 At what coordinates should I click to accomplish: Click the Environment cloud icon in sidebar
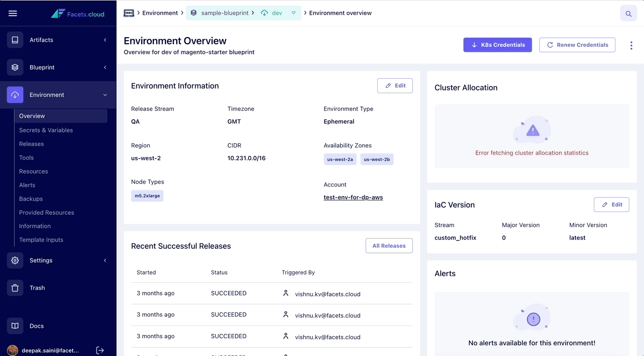click(15, 95)
